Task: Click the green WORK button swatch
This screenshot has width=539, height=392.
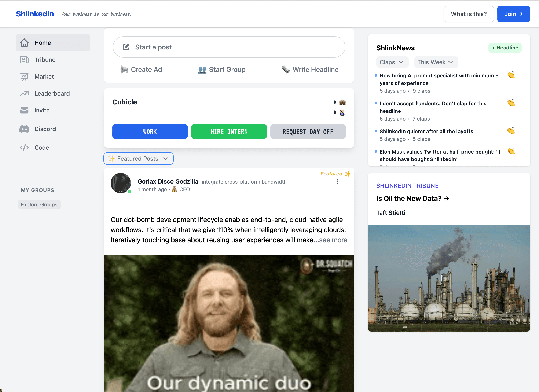Action: point(150,131)
